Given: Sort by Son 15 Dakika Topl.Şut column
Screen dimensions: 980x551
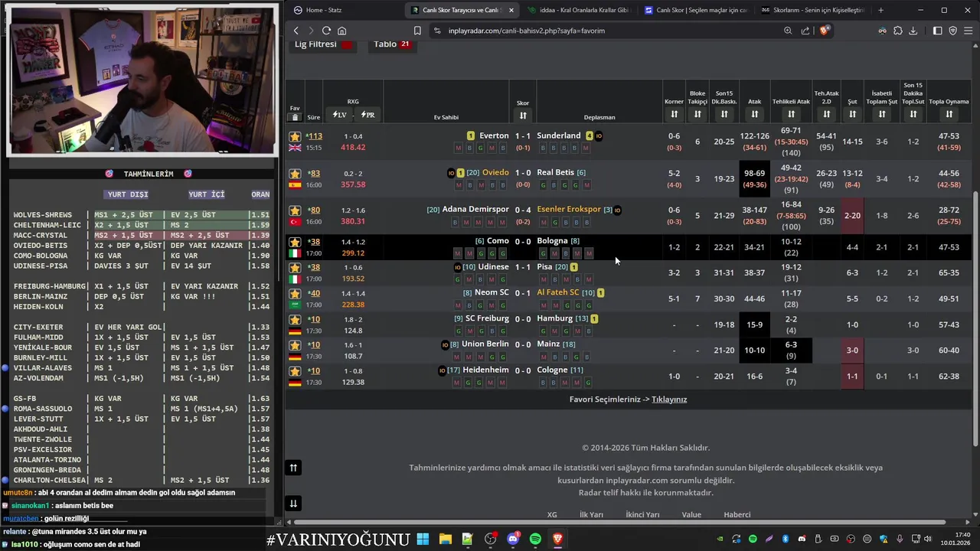Looking at the screenshot, I should point(913,114).
